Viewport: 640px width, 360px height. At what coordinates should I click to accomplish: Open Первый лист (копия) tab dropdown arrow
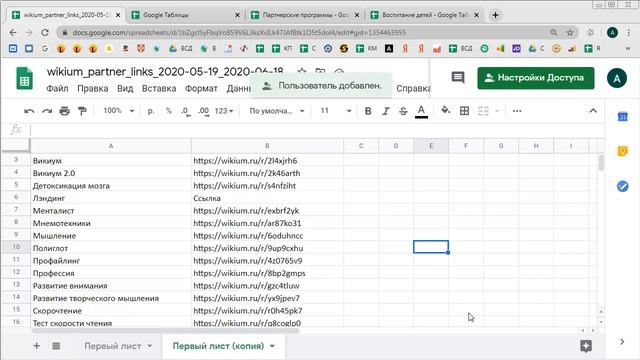[x=272, y=346]
